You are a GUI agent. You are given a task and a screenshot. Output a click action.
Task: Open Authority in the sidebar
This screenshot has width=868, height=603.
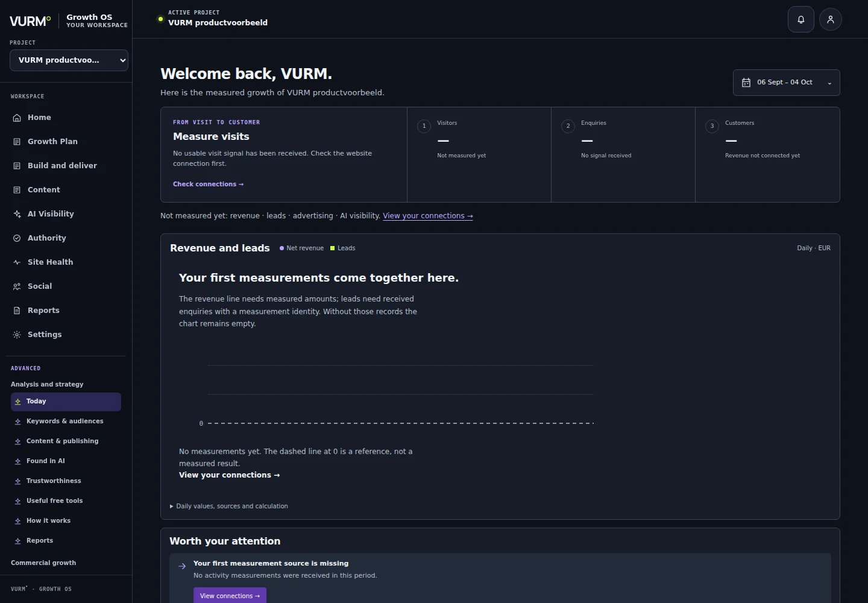tap(66, 238)
